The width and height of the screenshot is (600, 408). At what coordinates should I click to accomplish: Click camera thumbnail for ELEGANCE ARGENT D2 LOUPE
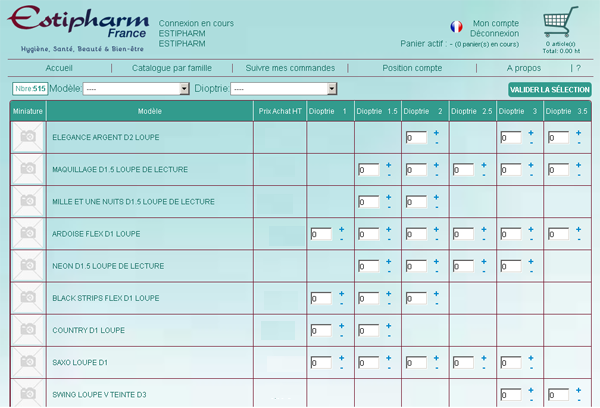pyautogui.click(x=29, y=137)
